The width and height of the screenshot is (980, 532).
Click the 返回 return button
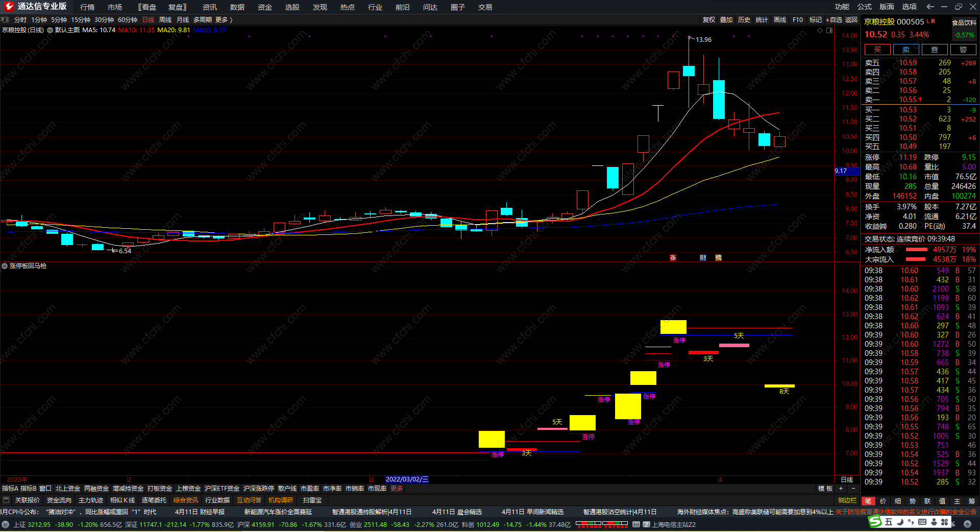click(851, 19)
